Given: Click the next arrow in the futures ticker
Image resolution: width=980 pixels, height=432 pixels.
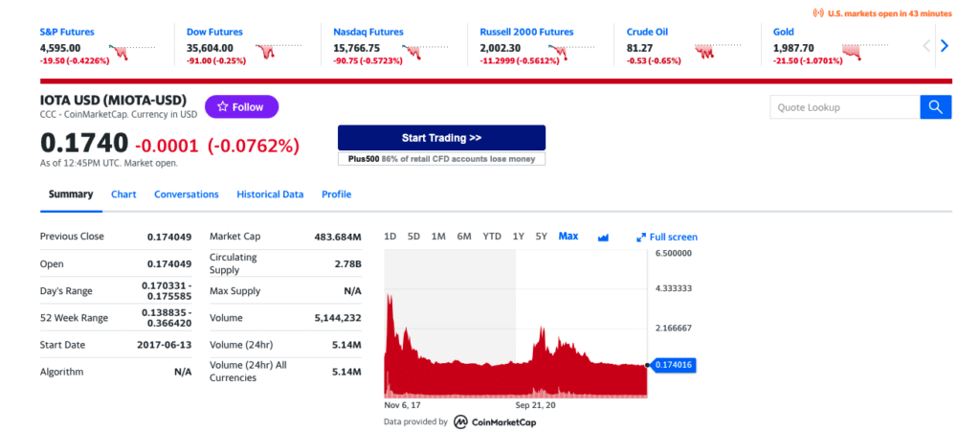Looking at the screenshot, I should tap(945, 46).
